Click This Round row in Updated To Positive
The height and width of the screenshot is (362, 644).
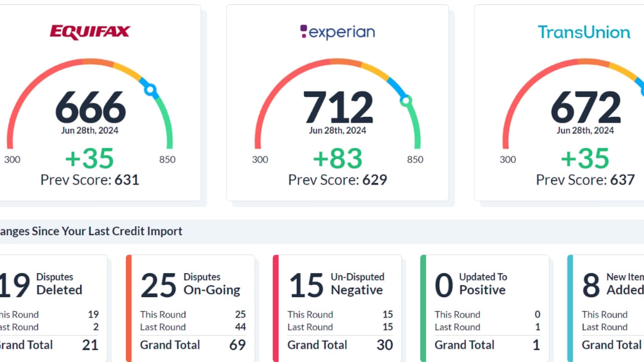point(488,314)
